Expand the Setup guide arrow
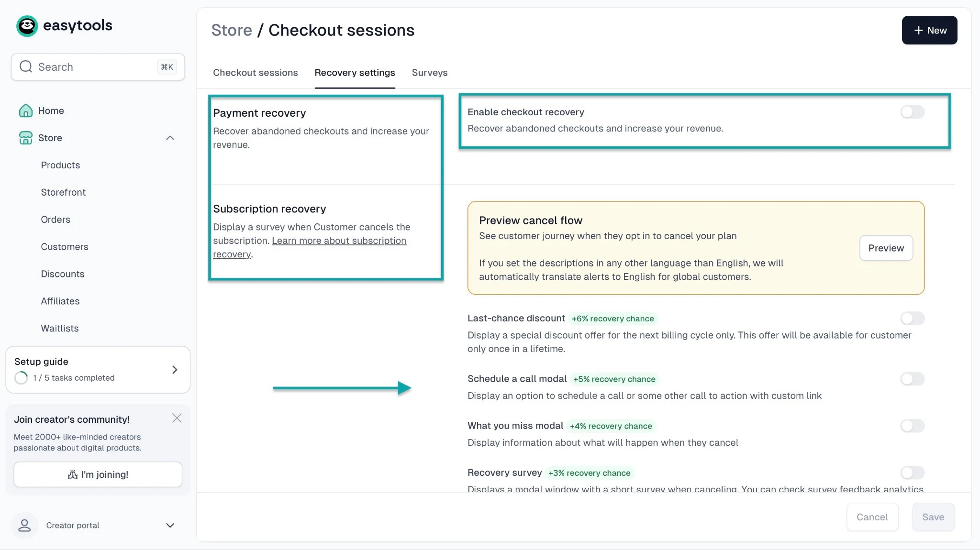Viewport: 980px width, 550px height. coord(175,370)
